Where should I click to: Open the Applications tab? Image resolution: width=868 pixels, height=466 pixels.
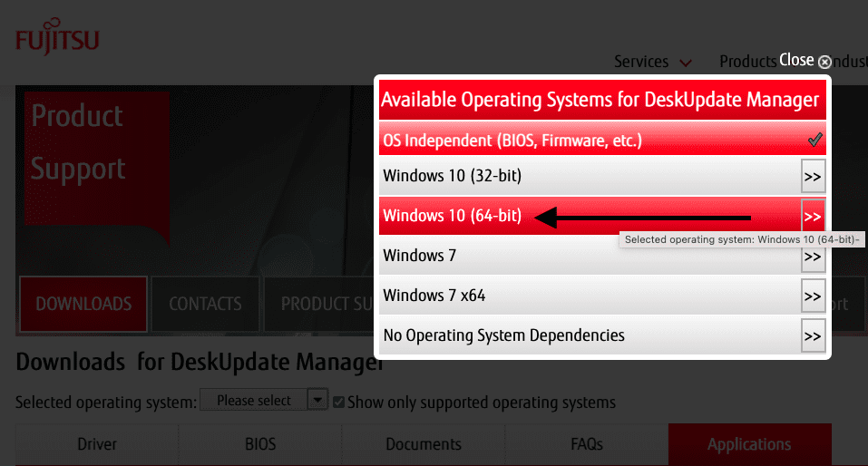coord(749,444)
